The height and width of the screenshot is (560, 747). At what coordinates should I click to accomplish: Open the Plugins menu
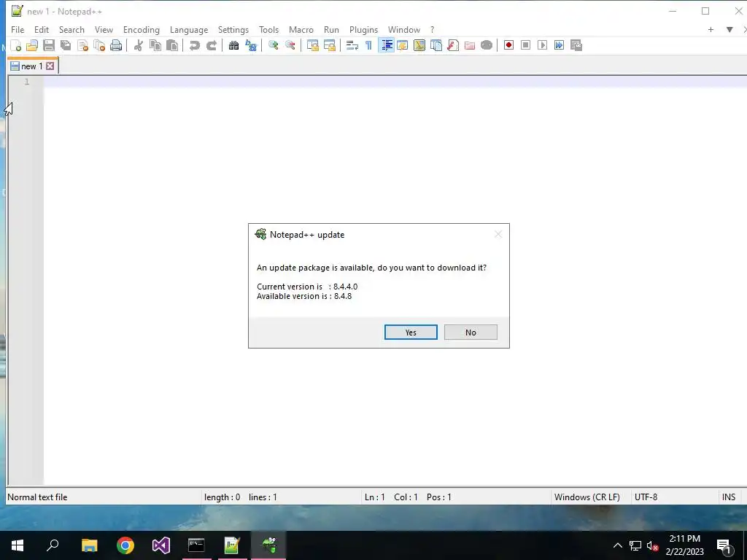coord(363,29)
